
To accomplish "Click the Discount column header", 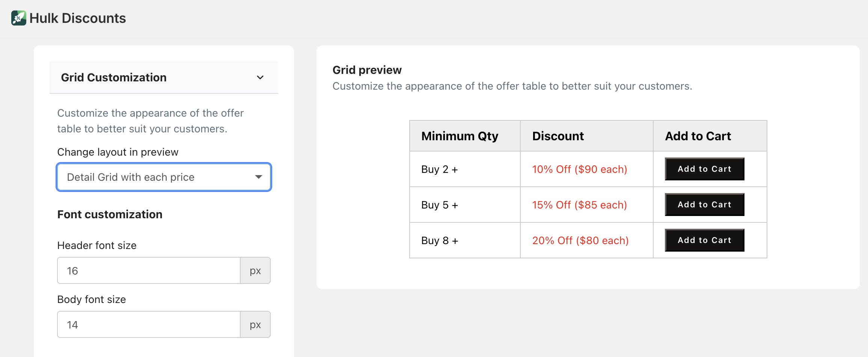I will point(558,136).
